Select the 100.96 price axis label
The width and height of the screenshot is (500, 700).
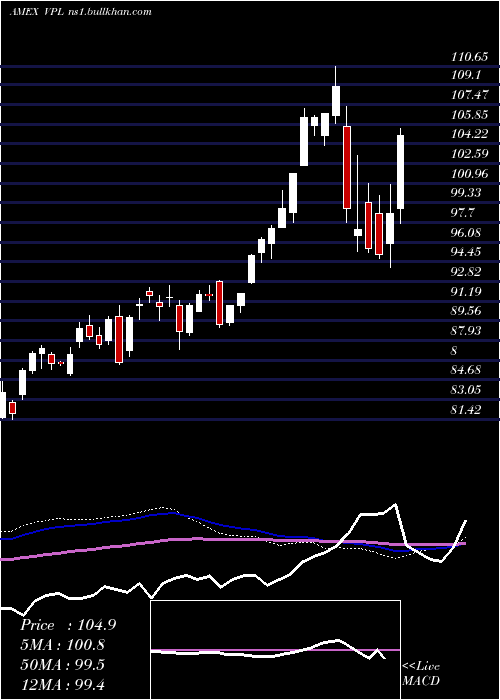469,173
